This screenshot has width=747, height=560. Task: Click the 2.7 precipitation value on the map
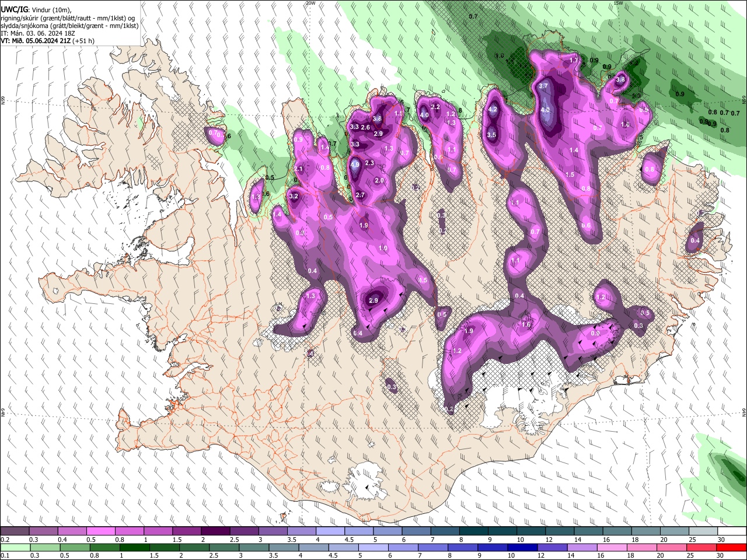click(360, 195)
